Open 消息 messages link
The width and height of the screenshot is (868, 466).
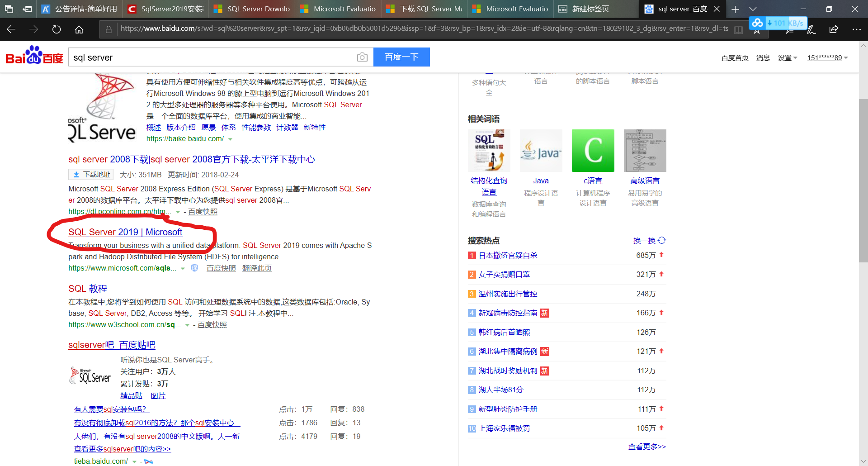(763, 57)
